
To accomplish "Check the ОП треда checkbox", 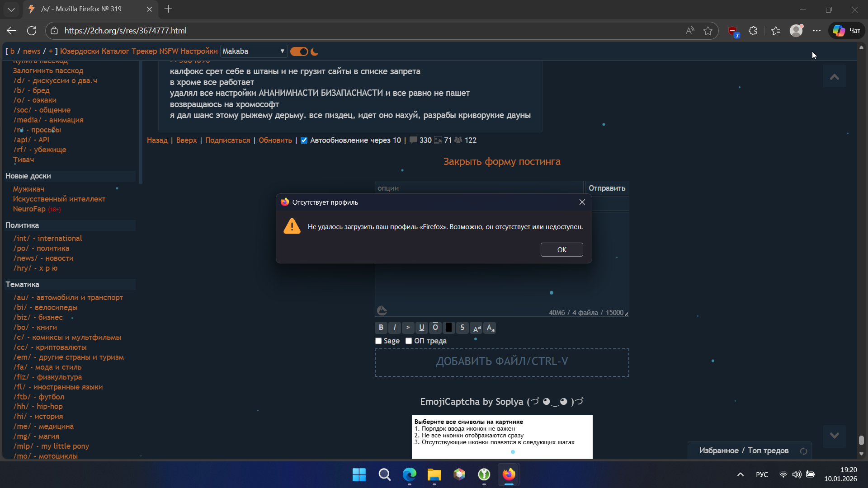I will pyautogui.click(x=409, y=341).
